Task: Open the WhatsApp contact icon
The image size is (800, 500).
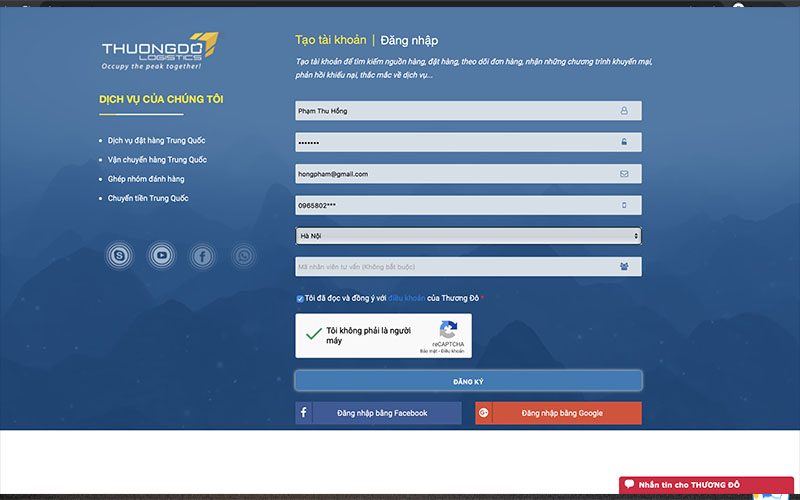Action: [244, 256]
